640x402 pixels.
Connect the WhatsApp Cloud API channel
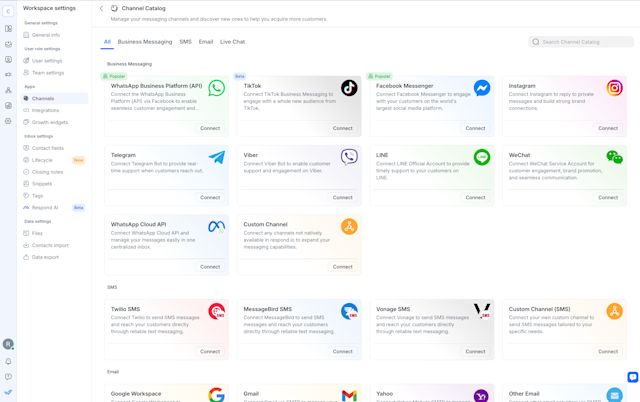click(210, 267)
